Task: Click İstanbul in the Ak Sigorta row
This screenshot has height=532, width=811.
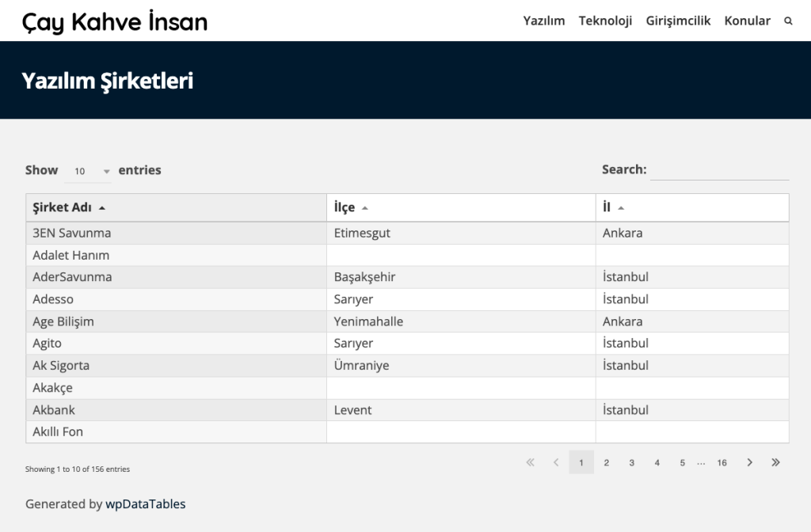Action: click(x=692, y=366)
